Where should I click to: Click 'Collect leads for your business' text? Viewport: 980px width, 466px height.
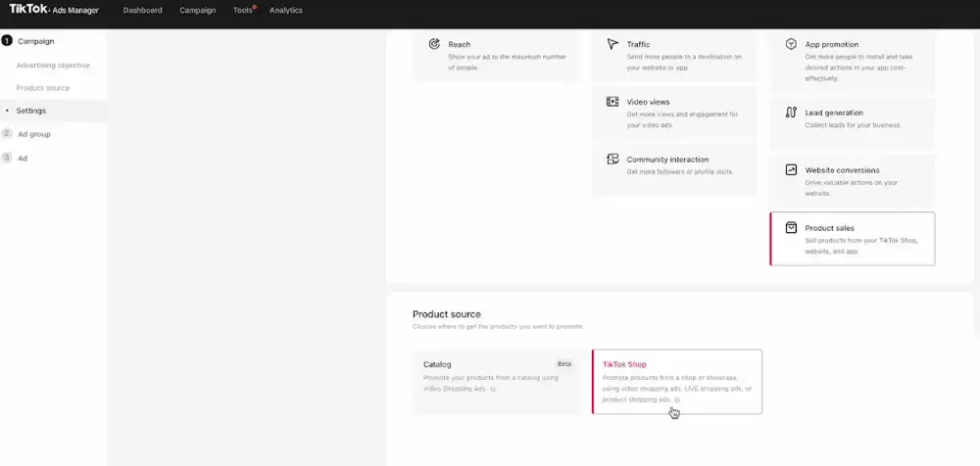click(x=854, y=125)
